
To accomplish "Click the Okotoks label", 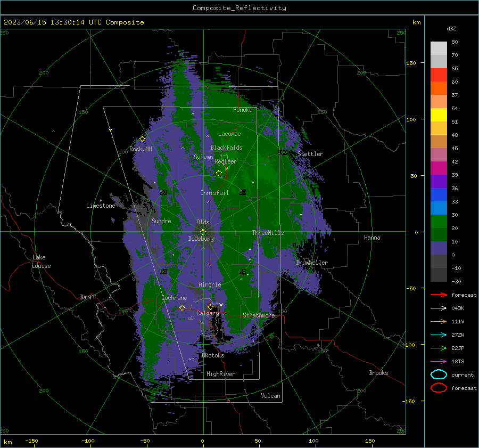I will tap(213, 355).
